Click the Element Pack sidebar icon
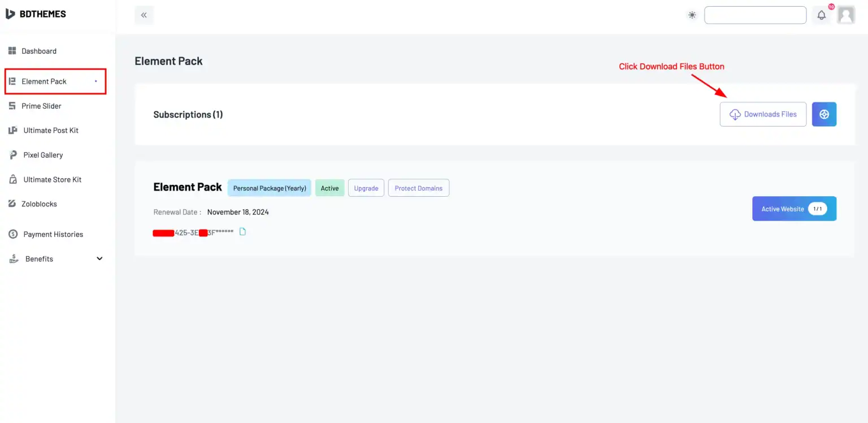Screen dimensions: 868x423 [x=12, y=81]
